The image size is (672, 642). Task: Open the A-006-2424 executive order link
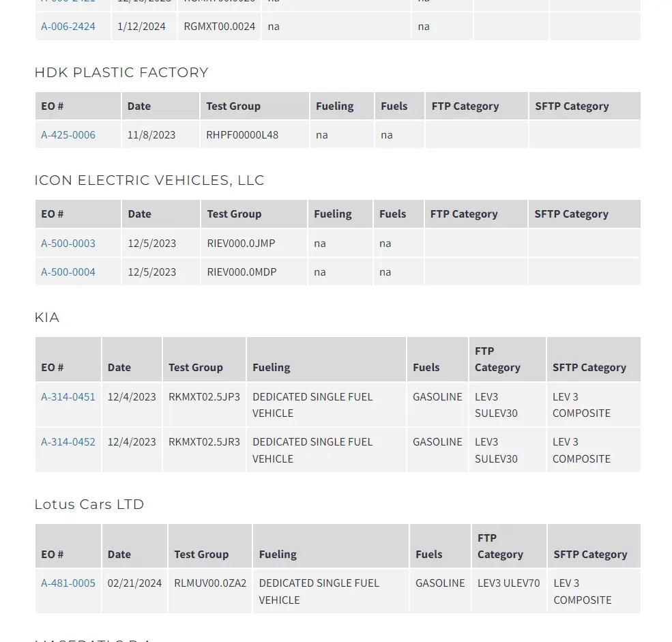coord(68,27)
